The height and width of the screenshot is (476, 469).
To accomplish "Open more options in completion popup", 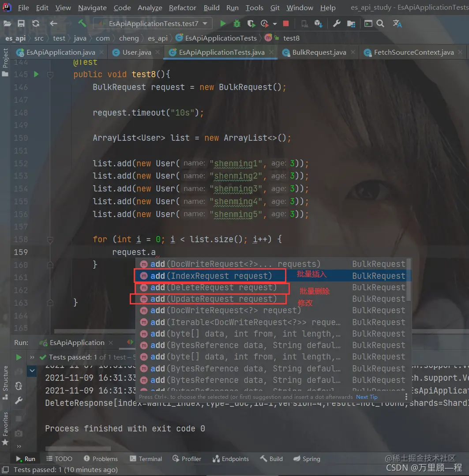I will [406, 397].
